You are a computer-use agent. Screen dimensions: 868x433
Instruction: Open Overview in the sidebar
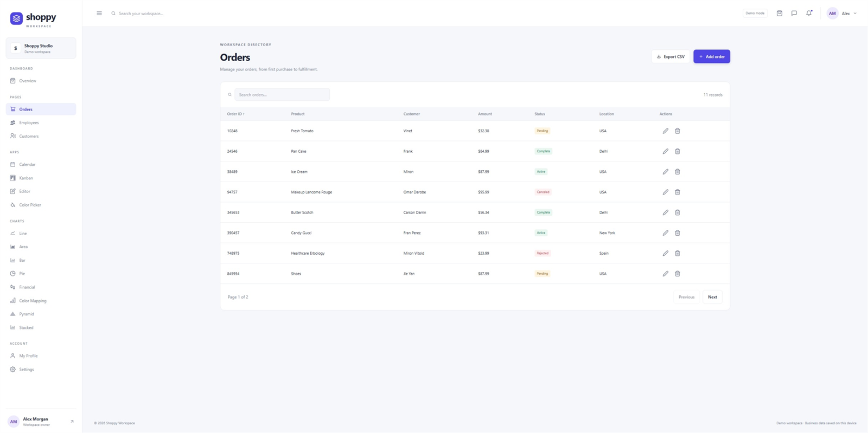tap(41, 81)
